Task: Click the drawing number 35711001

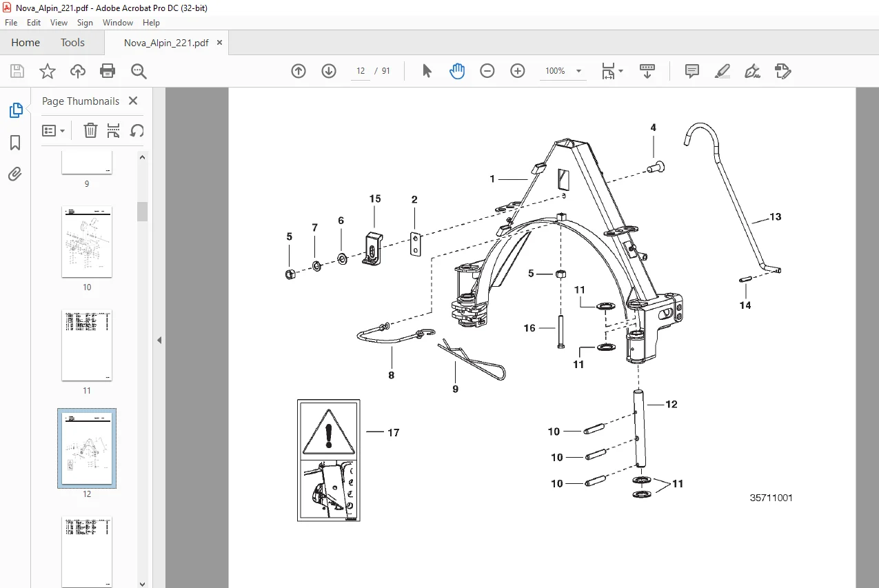Action: point(771,498)
